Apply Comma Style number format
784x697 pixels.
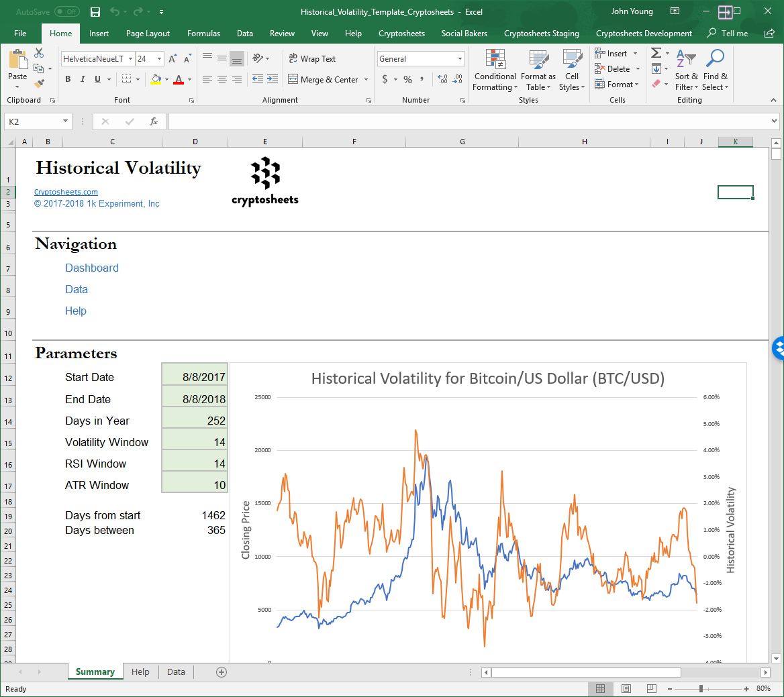422,79
